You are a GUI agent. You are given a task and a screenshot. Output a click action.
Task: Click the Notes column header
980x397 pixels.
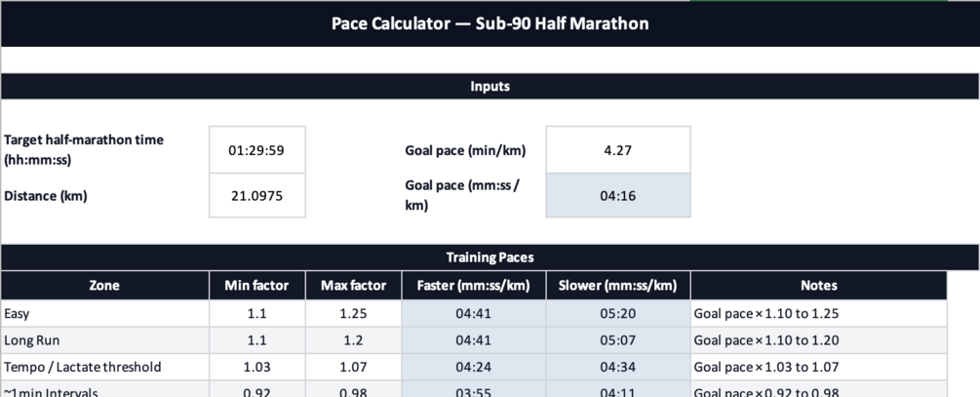pos(819,286)
